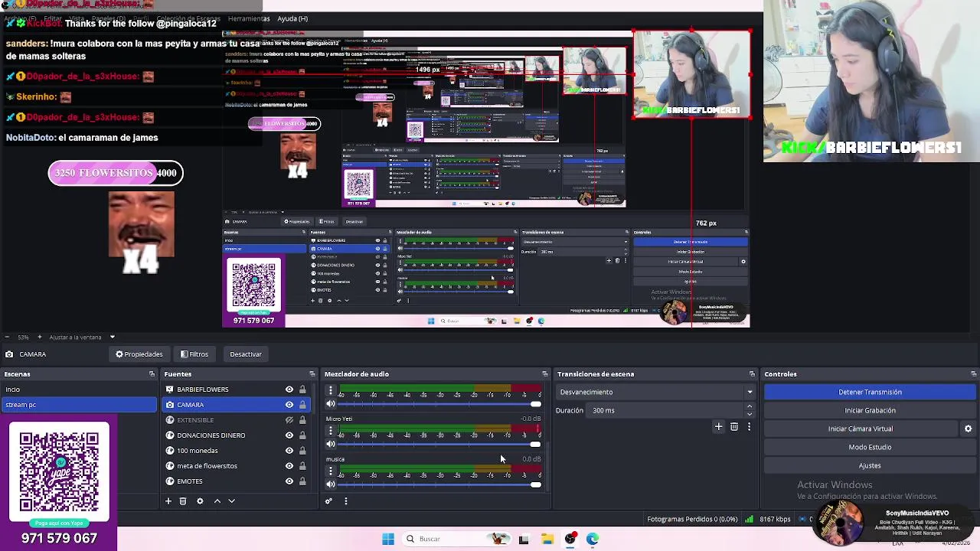Add a new source with plus icon
980x551 pixels.
[x=168, y=501]
